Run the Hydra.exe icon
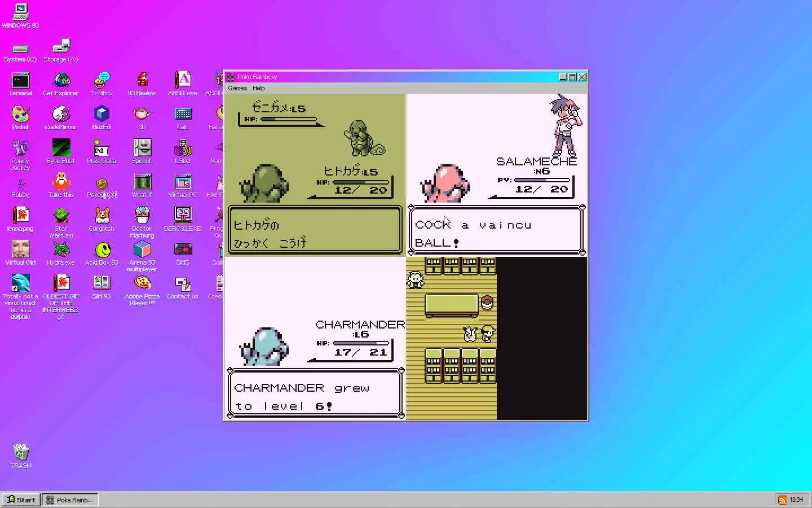Viewport: 812px width, 508px height. (61, 253)
